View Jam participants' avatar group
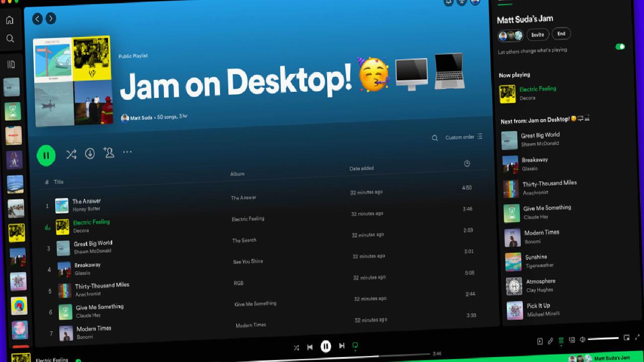644x362 pixels. click(511, 36)
